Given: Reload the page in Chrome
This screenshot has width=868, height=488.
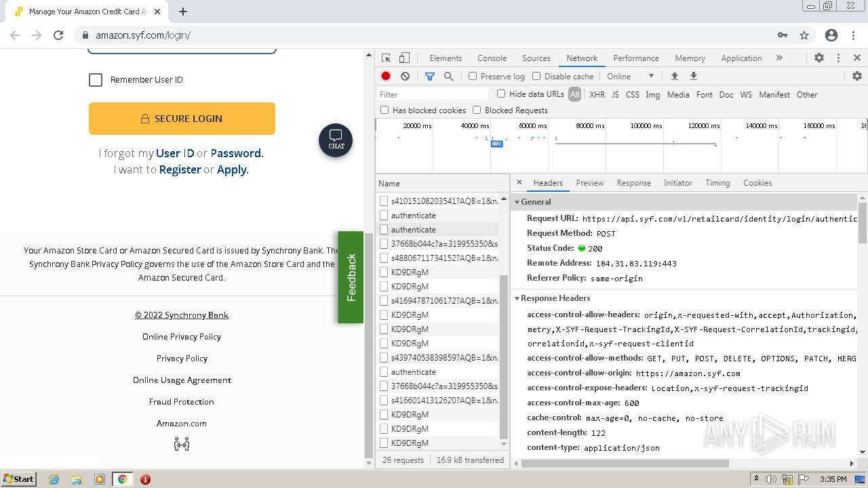Looking at the screenshot, I should click(58, 35).
